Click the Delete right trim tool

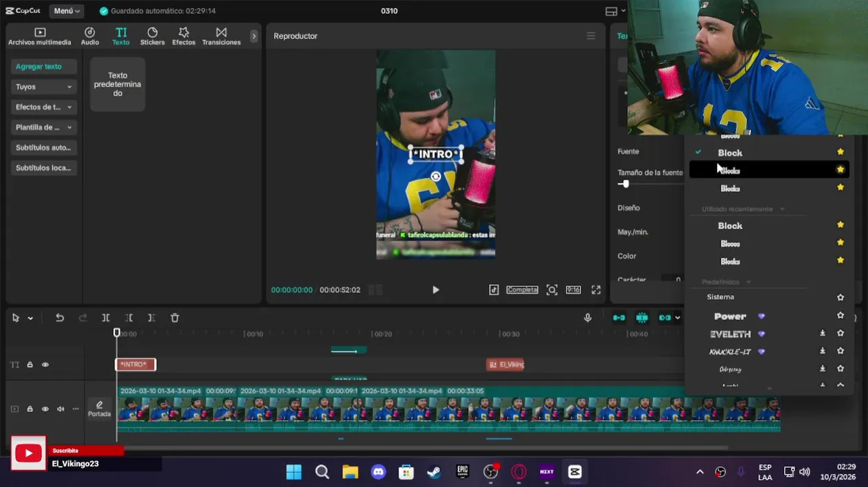(152, 318)
